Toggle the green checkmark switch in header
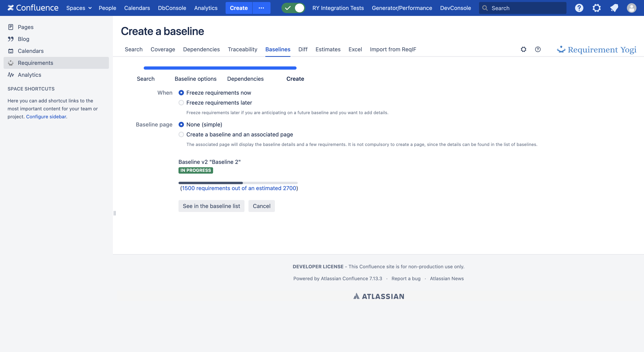The width and height of the screenshot is (644, 352). tap(293, 8)
